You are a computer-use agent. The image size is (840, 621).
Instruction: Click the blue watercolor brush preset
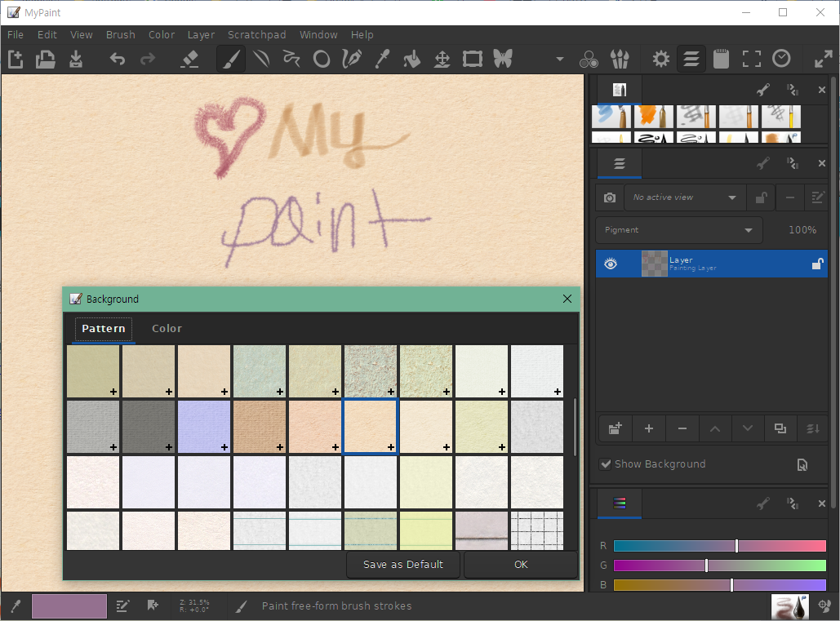(x=611, y=116)
